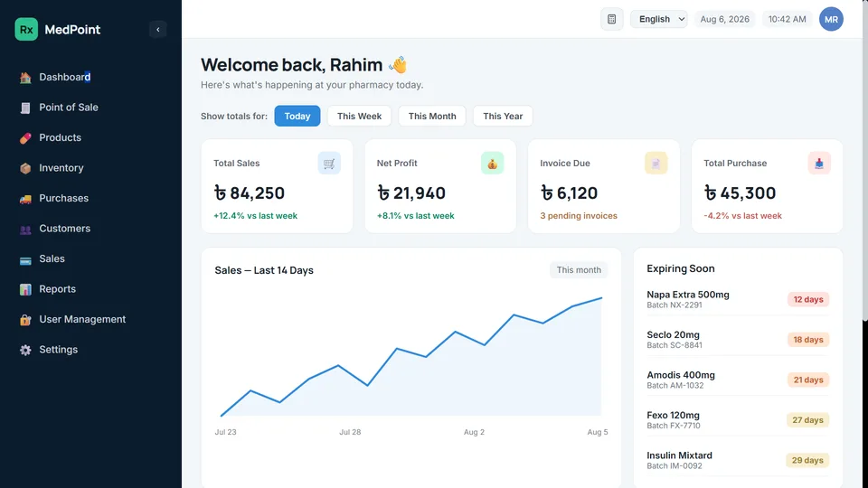Switch totals to This Week
868x488 pixels.
pos(359,117)
